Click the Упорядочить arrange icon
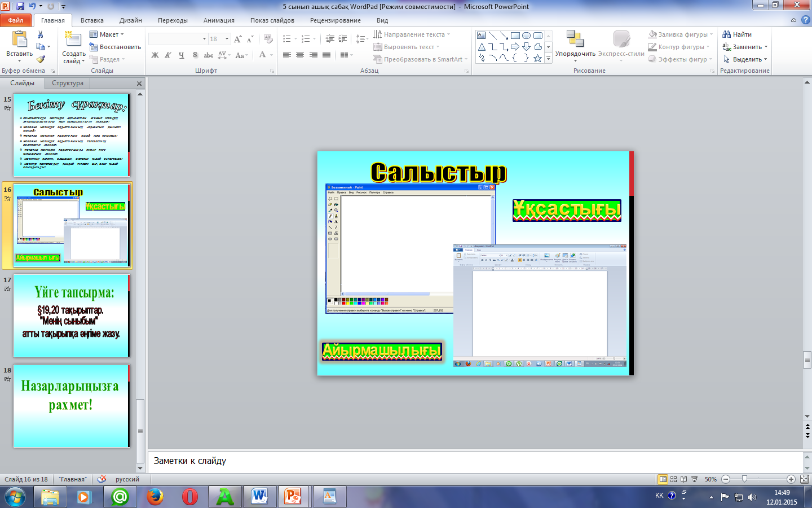This screenshot has width=812, height=508. tap(575, 40)
